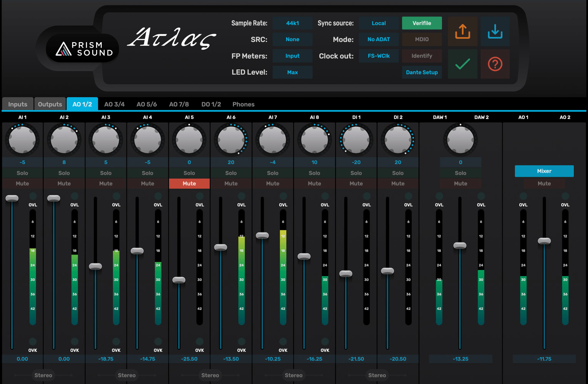
Task: Click the AI 8 pan knob
Action: pos(314,140)
